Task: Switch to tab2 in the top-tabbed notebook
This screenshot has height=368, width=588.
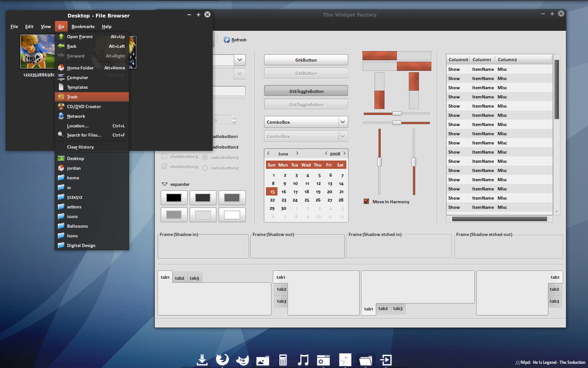Action: click(x=180, y=278)
